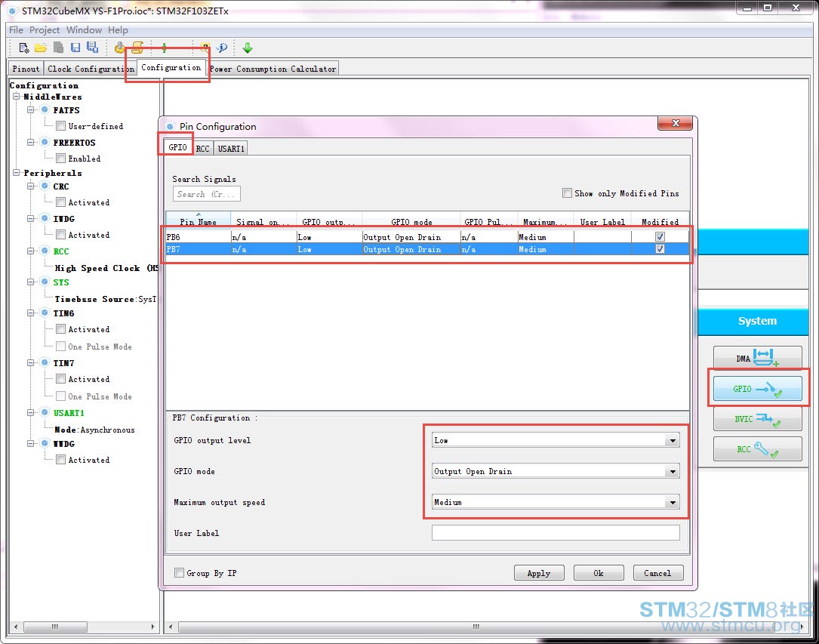
Task: Click the green download arrow icon
Action: pyautogui.click(x=248, y=48)
